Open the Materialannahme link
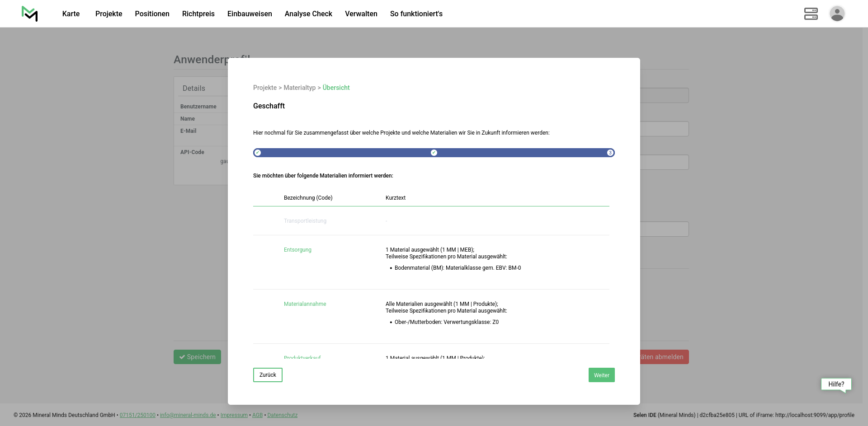Screen dimensions: 868x426 pyautogui.click(x=305, y=304)
